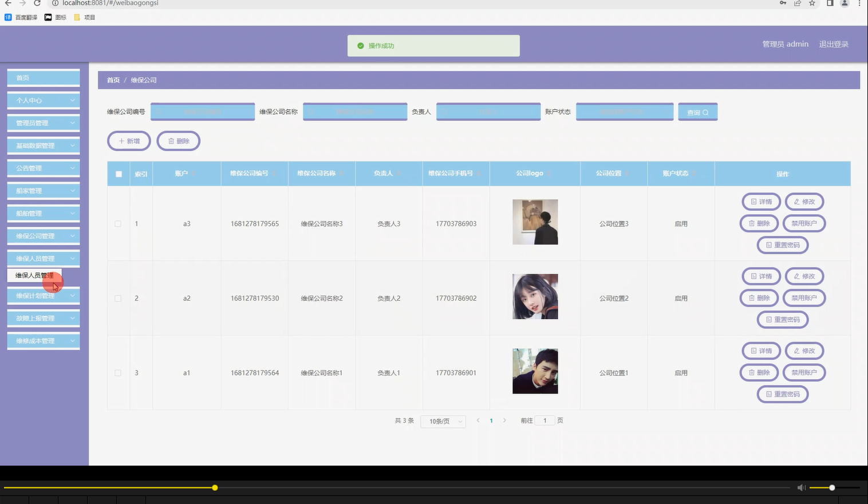Click the trash icon on the top 删除 button
Image resolution: width=868 pixels, height=504 pixels.
(x=171, y=140)
